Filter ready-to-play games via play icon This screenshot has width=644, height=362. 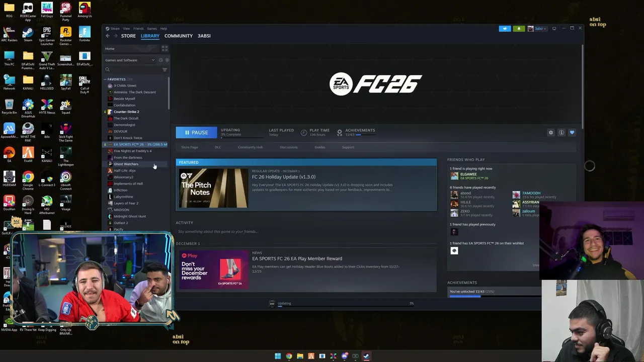(167, 60)
